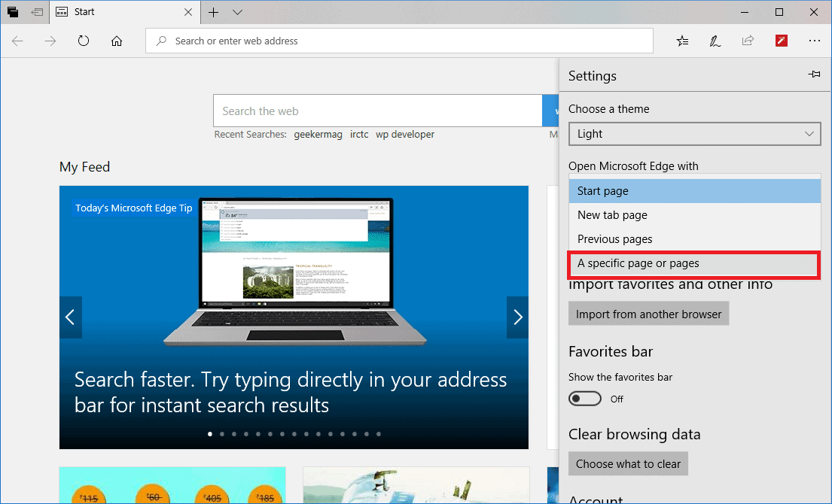Open a new tab with the plus button
The width and height of the screenshot is (832, 504).
coord(214,12)
